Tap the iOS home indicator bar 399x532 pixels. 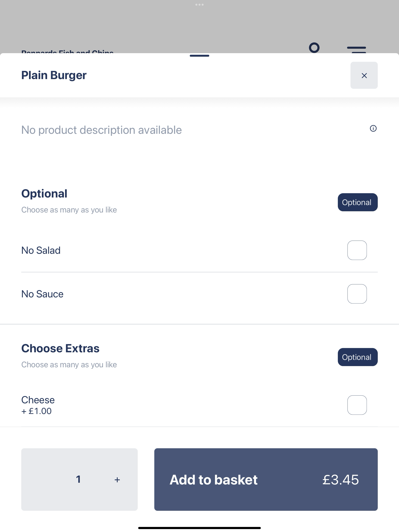(x=199, y=528)
